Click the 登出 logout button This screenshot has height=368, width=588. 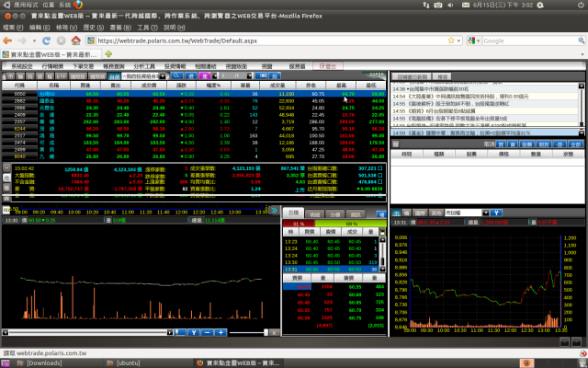point(328,66)
